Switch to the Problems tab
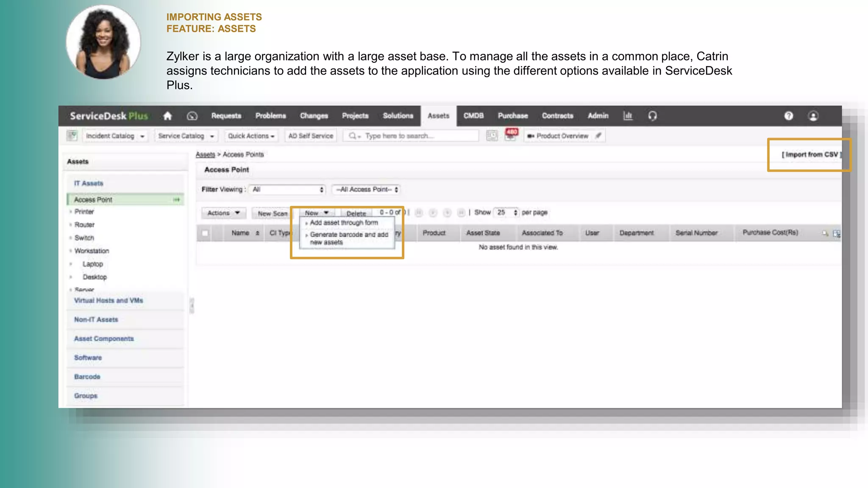The image size is (868, 488). (270, 116)
